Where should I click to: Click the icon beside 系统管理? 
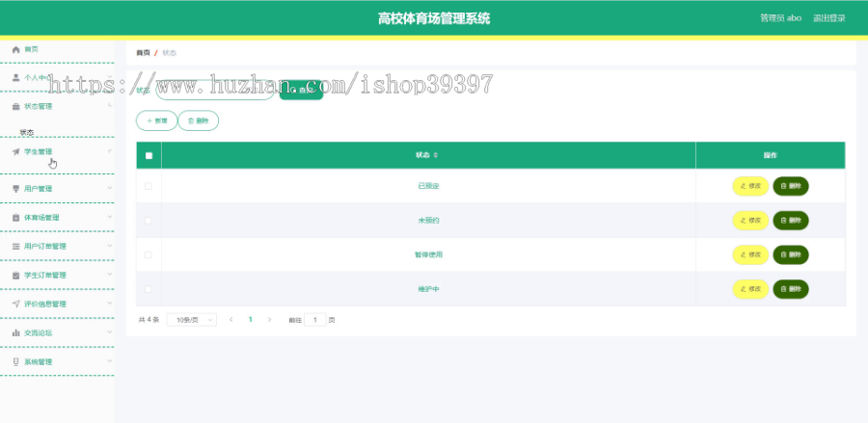pyautogui.click(x=16, y=361)
